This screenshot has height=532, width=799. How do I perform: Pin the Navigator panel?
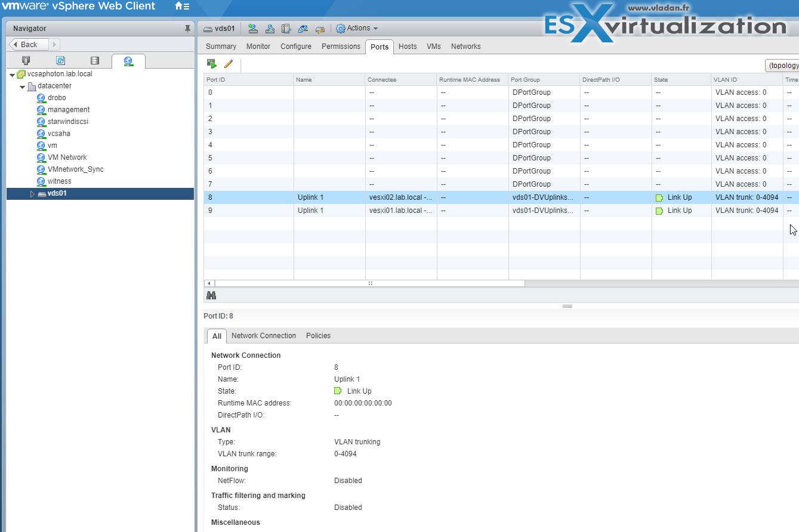coord(187,29)
